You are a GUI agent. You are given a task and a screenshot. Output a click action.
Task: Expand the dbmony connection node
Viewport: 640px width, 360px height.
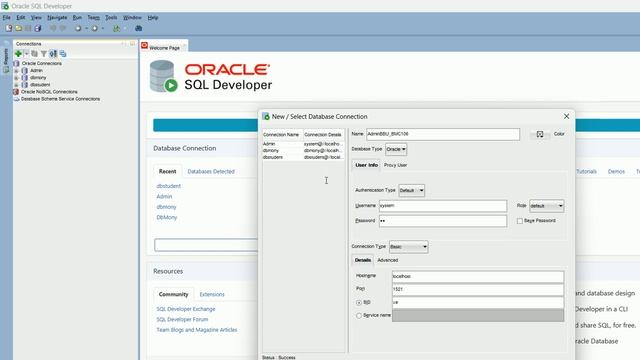[17, 78]
